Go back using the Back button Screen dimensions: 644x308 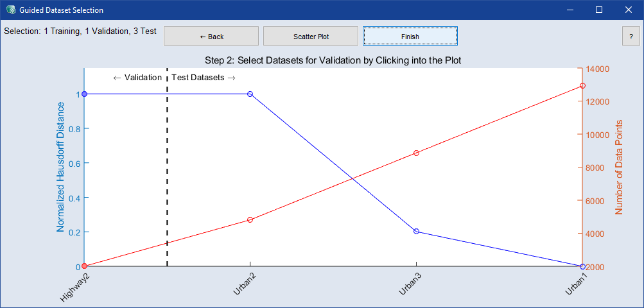pyautogui.click(x=211, y=37)
